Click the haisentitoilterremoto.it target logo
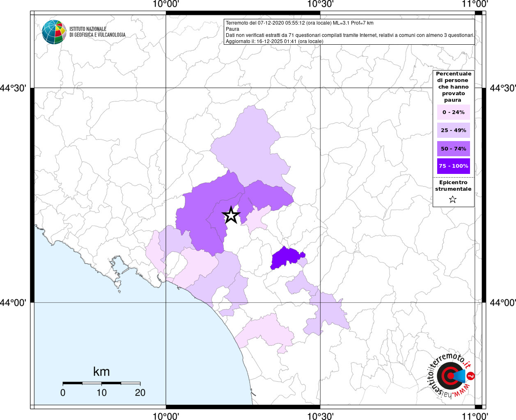This screenshot has width=516, height=420. (451, 375)
